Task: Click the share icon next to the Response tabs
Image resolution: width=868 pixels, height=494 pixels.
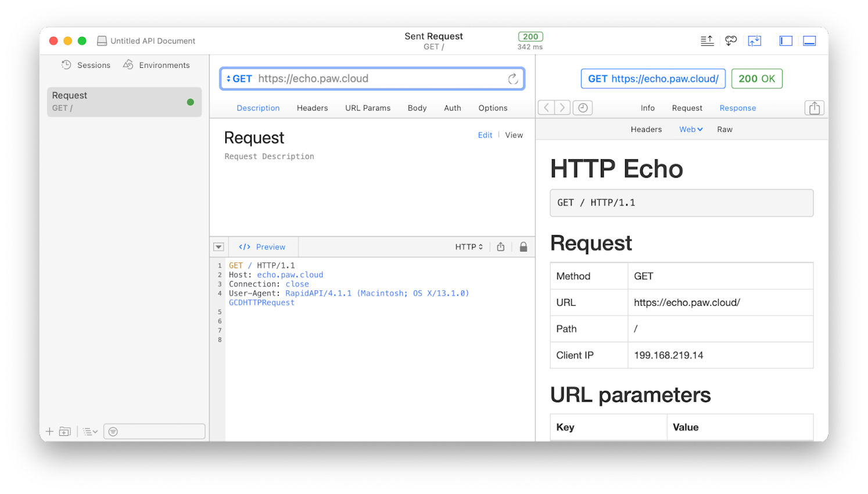Action: 814,108
